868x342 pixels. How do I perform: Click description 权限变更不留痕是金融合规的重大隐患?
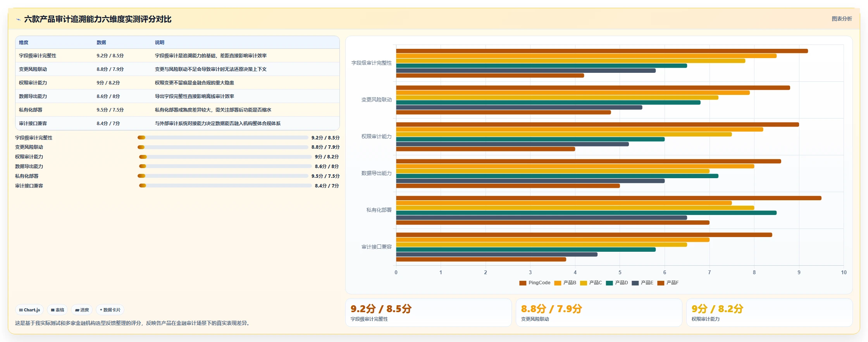194,83
